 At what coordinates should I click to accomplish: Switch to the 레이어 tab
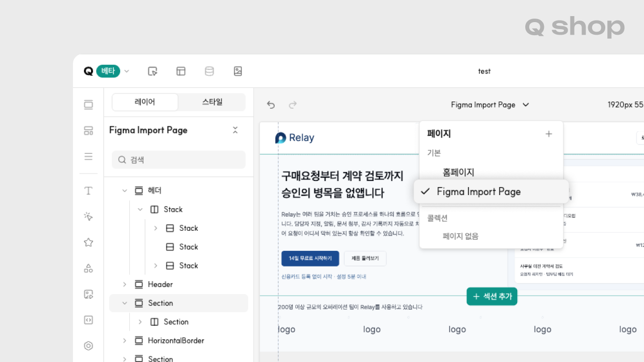point(145,102)
